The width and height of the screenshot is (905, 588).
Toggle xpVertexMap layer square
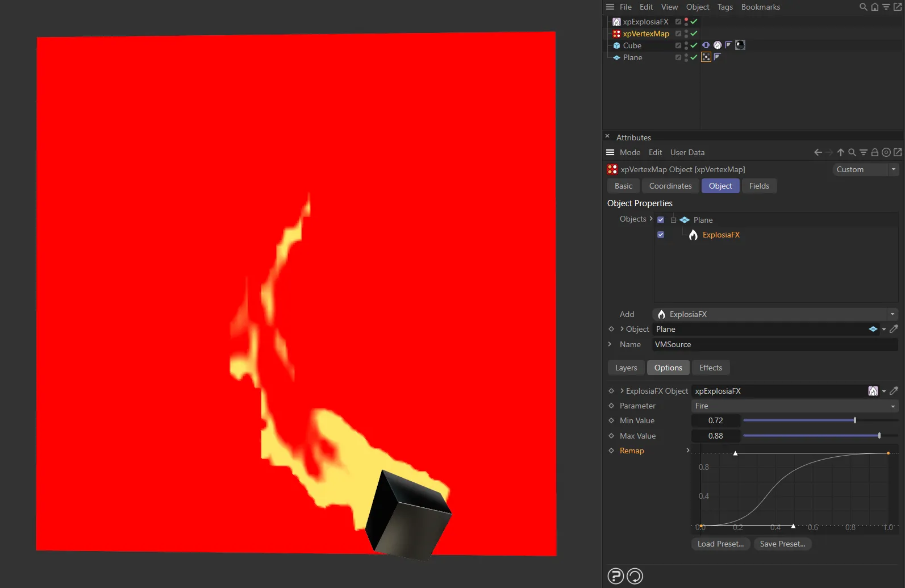click(x=678, y=34)
